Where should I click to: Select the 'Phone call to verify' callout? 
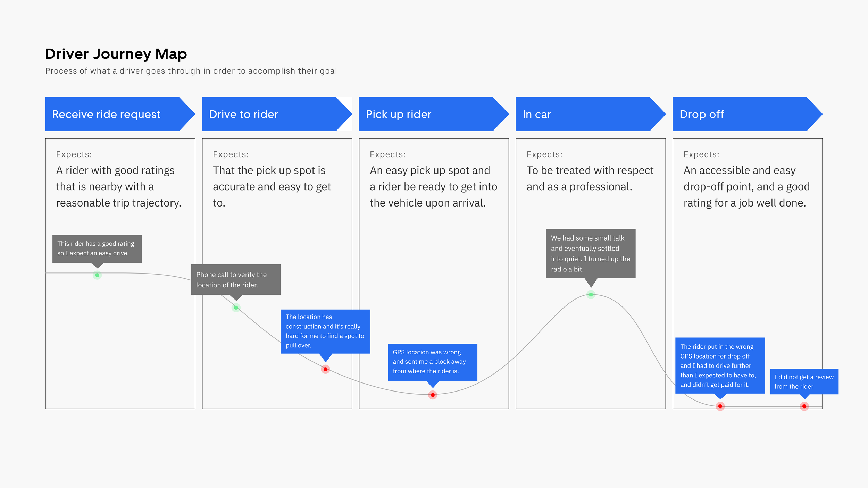click(x=236, y=280)
